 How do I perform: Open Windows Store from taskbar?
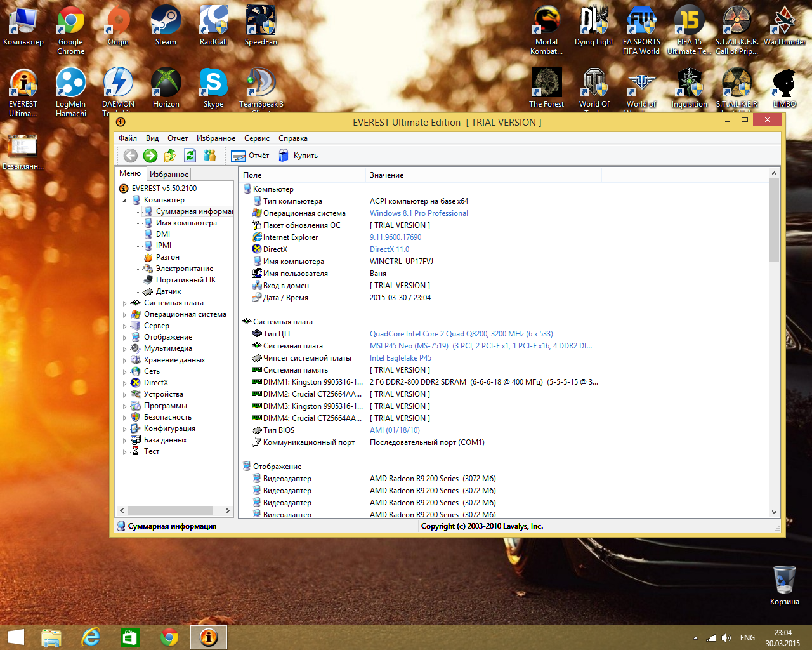coord(130,637)
